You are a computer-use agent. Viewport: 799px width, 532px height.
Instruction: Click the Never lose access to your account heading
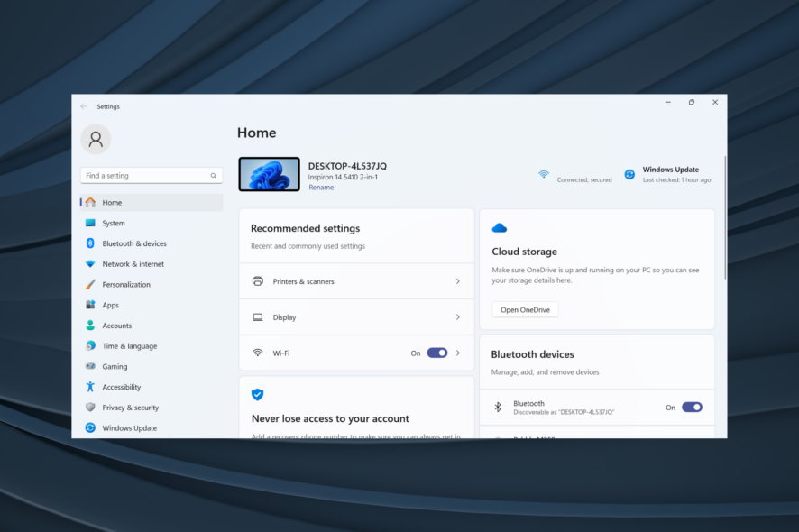pos(330,419)
